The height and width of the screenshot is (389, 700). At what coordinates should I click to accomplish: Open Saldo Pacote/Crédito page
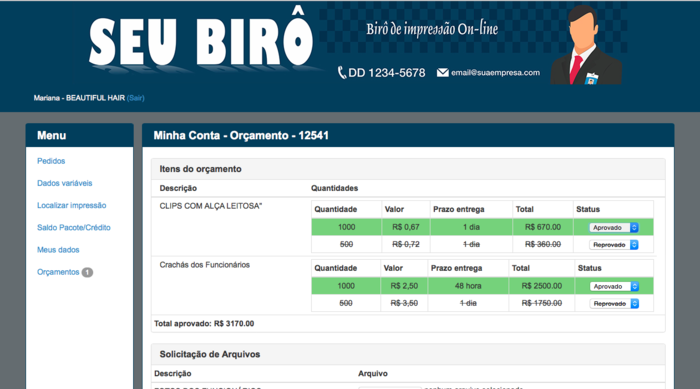point(74,227)
